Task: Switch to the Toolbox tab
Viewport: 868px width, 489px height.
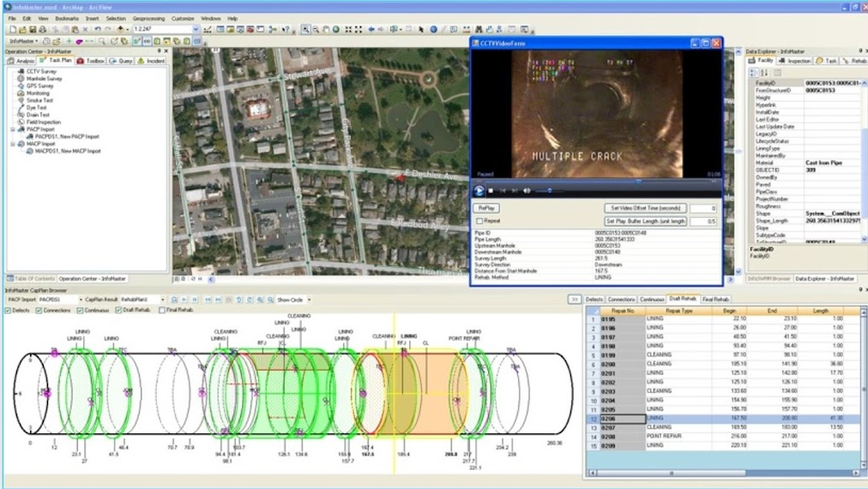Action: click(91, 60)
